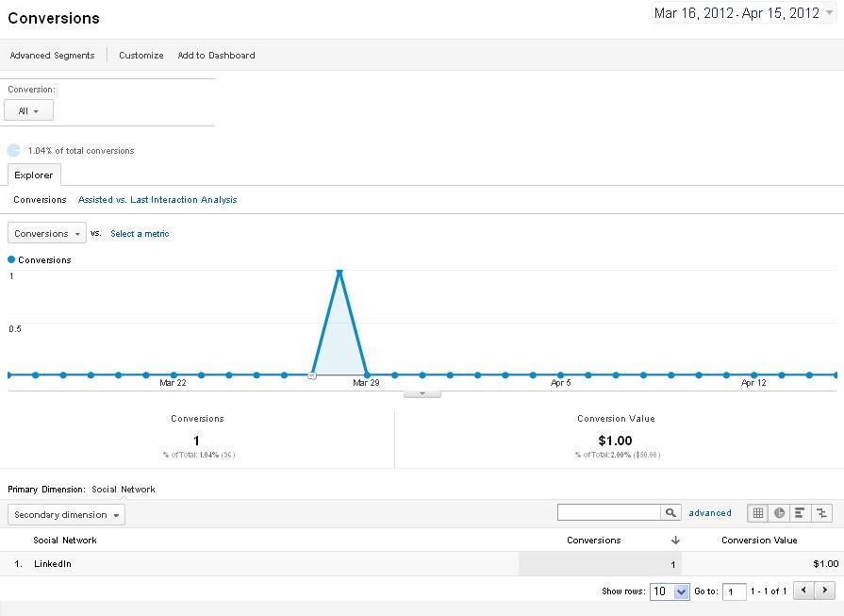Switch to performance bar view icon
The width and height of the screenshot is (844, 616).
[800, 513]
